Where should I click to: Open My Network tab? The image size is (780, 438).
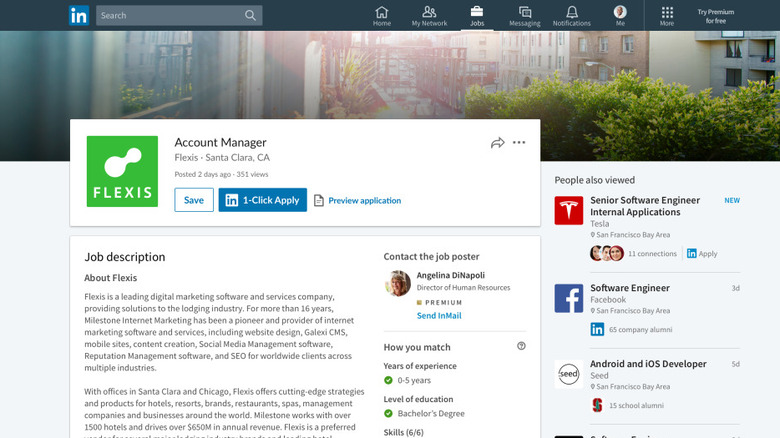pyautogui.click(x=429, y=16)
